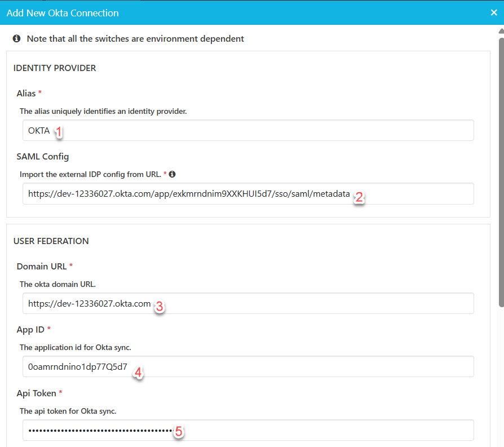Screen dimensions: 504x447
Task: Click the dialog title Add New Okta Connection
Action: point(63,12)
